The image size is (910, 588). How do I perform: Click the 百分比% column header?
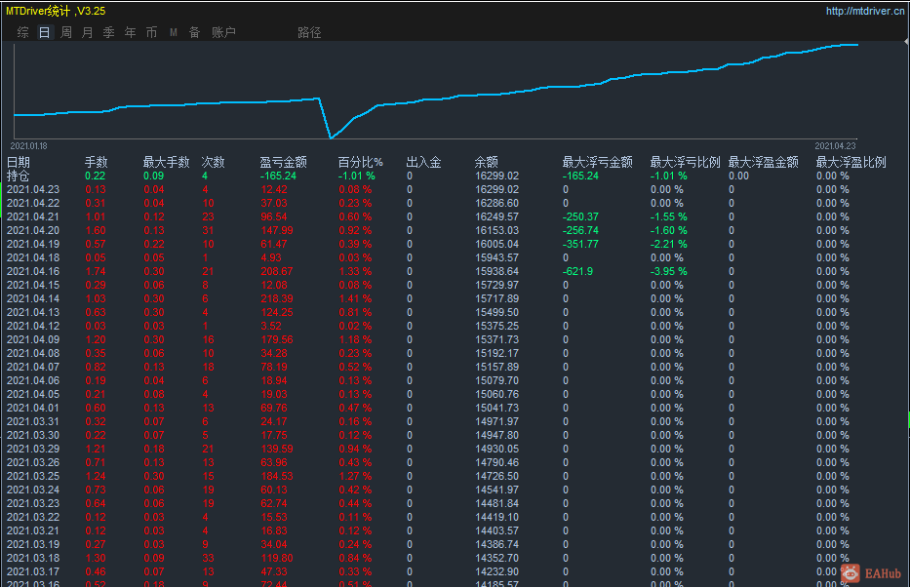point(361,162)
